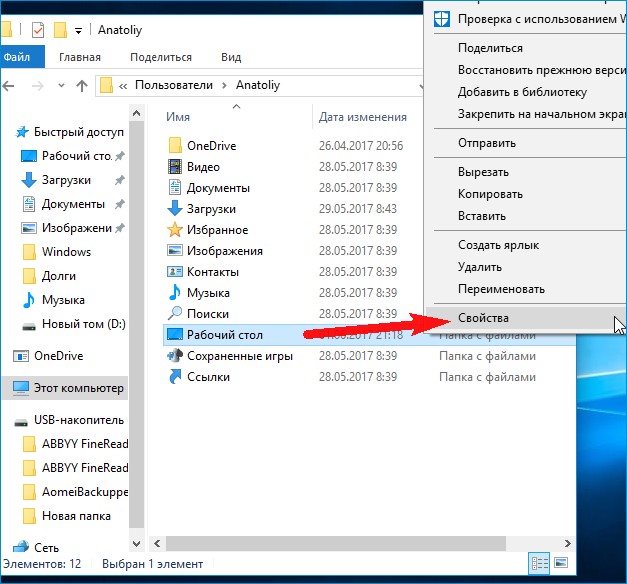Click the OneDrive folder icon in file list
The height and width of the screenshot is (584, 627).
175,146
